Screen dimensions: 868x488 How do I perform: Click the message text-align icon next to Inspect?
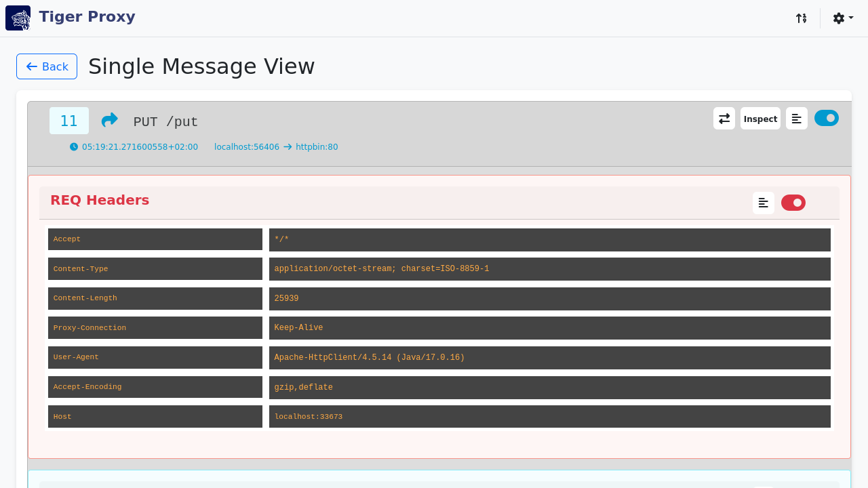click(797, 119)
